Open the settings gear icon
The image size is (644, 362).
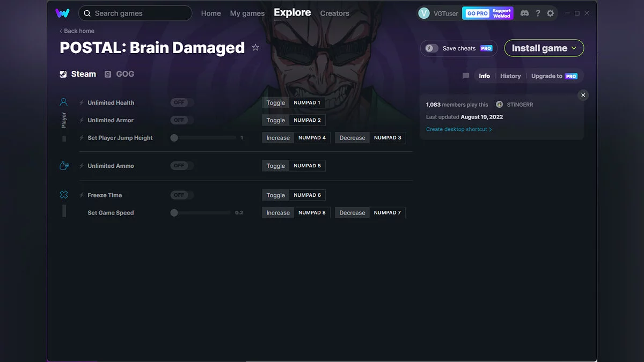(550, 13)
